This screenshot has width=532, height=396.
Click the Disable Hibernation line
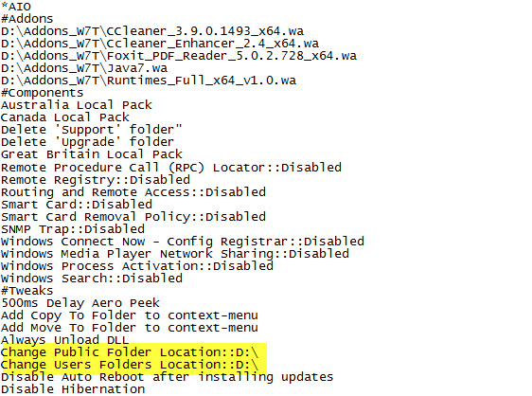coord(73,389)
